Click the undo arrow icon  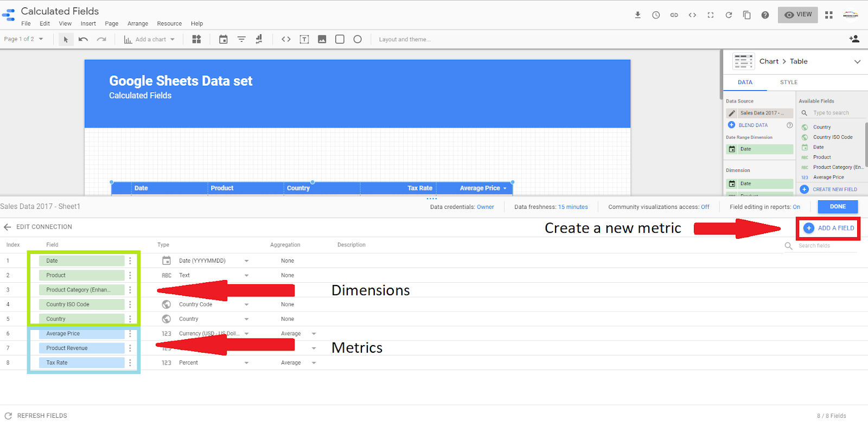(83, 39)
